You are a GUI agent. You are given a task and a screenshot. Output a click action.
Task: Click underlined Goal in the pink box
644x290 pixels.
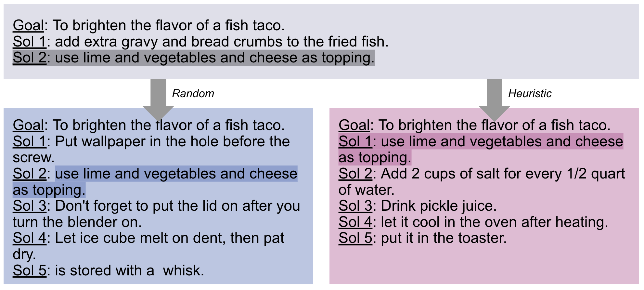pyautogui.click(x=354, y=125)
